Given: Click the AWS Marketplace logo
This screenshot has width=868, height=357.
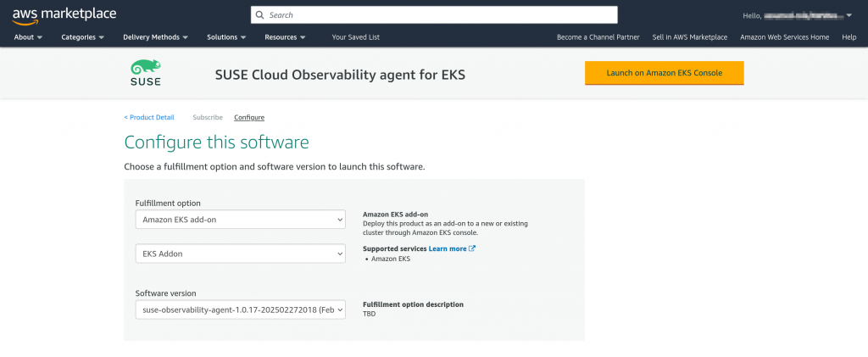Looking at the screenshot, I should click(x=64, y=14).
